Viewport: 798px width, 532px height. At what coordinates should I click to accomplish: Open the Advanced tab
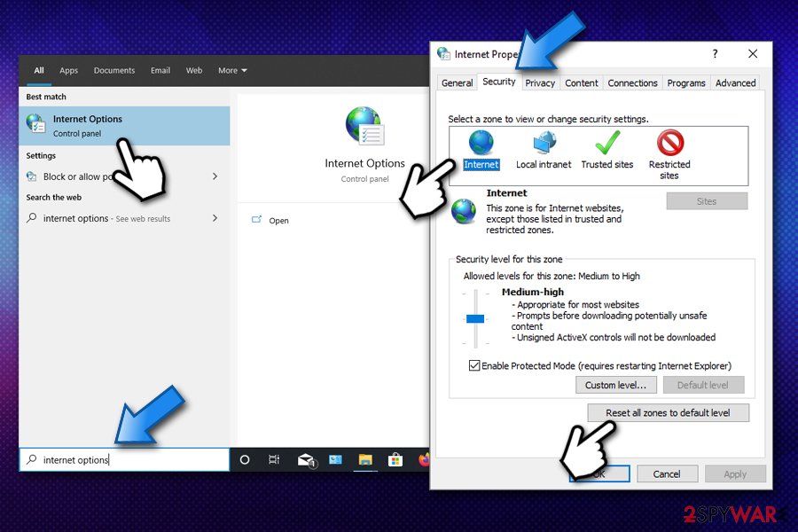pyautogui.click(x=735, y=83)
